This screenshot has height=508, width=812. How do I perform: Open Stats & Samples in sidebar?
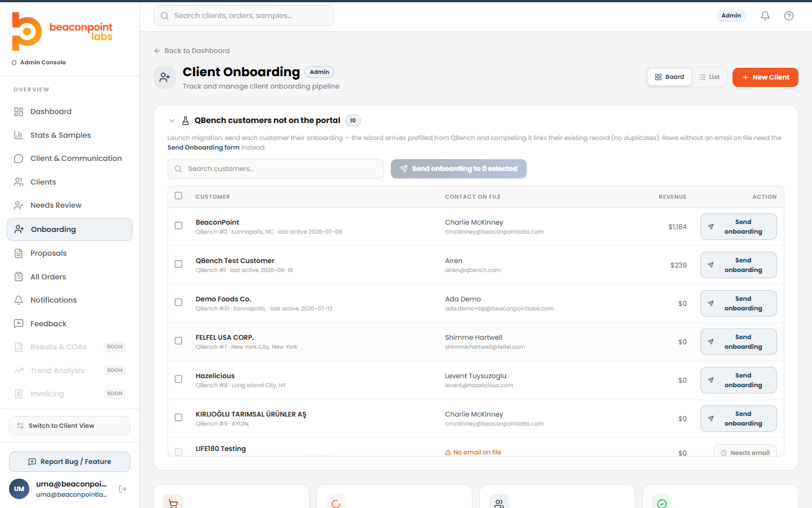click(x=70, y=135)
